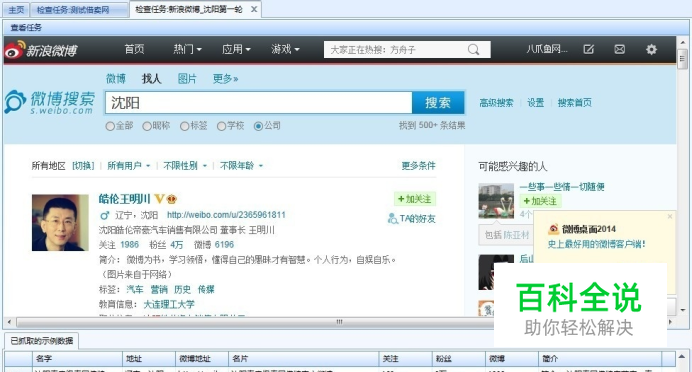
Task: Go to 搜索首页 link
Action: 575,103
